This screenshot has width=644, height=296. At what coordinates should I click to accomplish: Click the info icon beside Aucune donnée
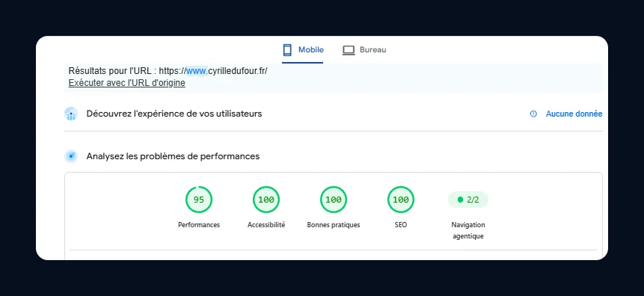(533, 114)
